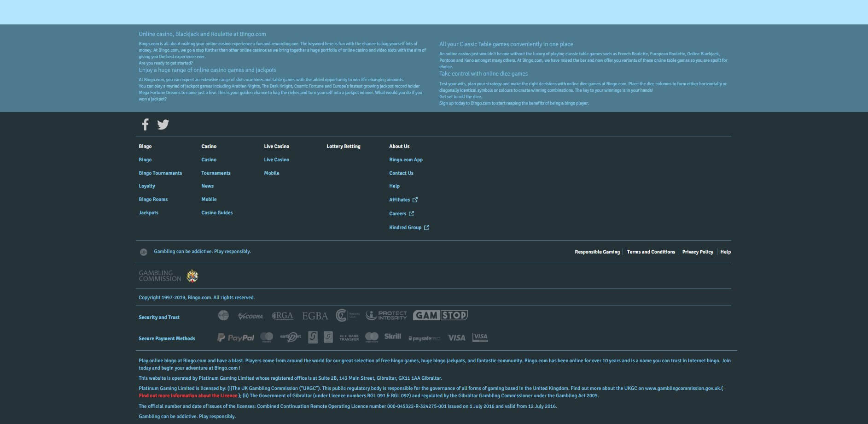The height and width of the screenshot is (424, 868).
Task: Click the About Us column heading
Action: point(399,147)
